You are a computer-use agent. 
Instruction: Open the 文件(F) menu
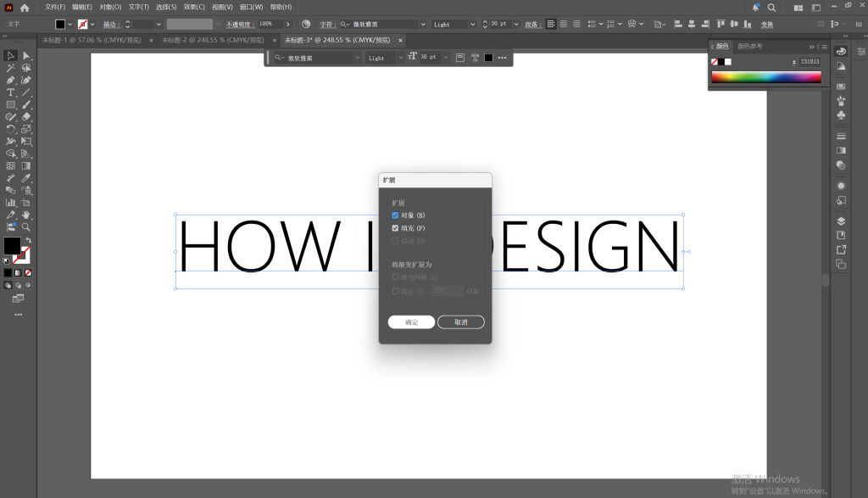click(x=55, y=7)
